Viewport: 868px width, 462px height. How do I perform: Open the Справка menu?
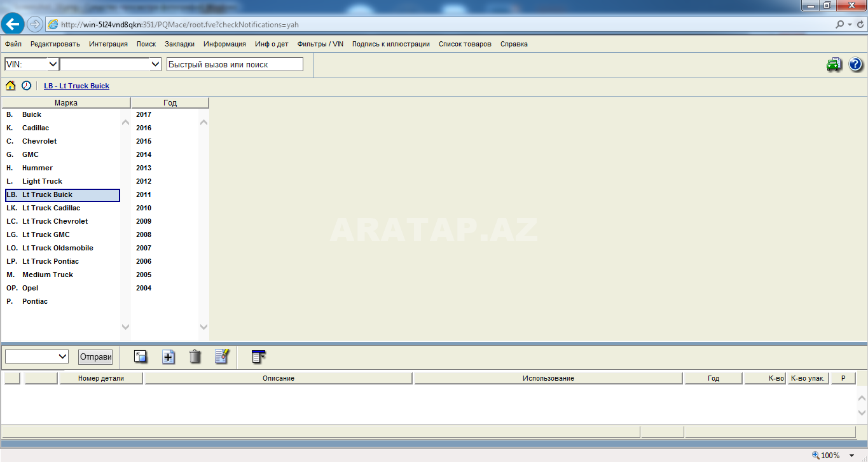[514, 44]
